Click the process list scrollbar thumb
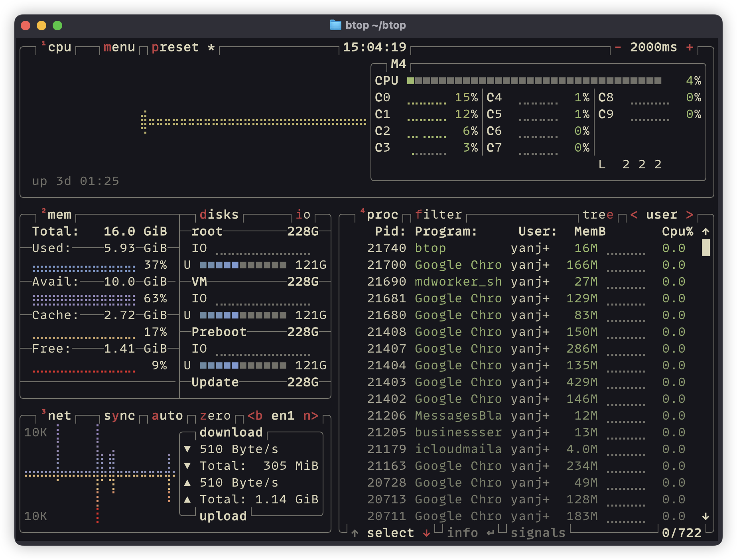 705,248
